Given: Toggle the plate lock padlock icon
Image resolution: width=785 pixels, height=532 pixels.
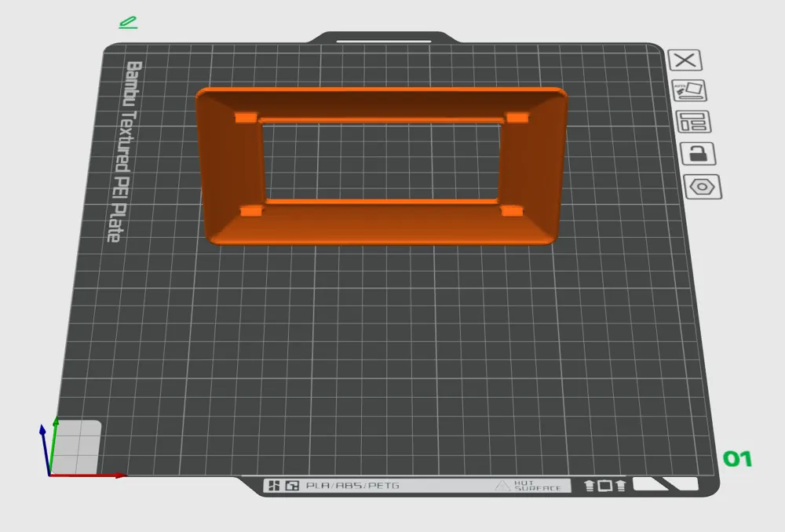Looking at the screenshot, I should tap(698, 153).
